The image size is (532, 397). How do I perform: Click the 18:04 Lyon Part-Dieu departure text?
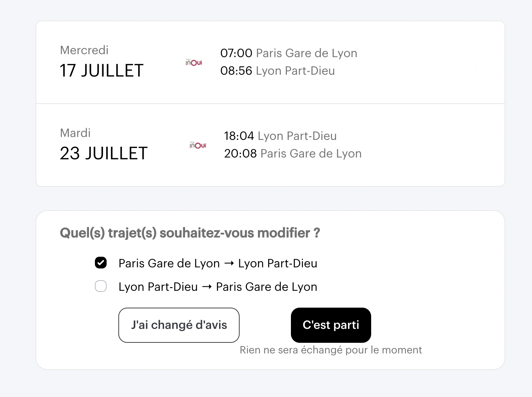click(280, 136)
